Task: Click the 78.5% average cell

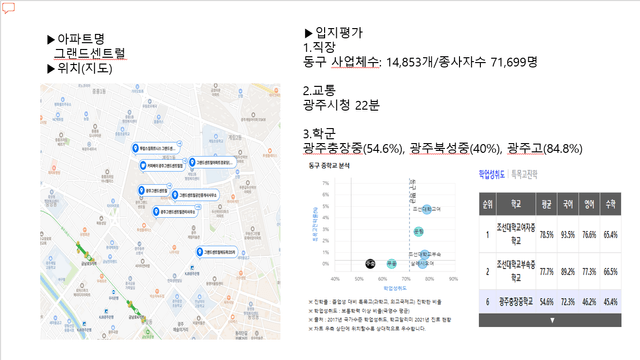Action: click(x=547, y=235)
